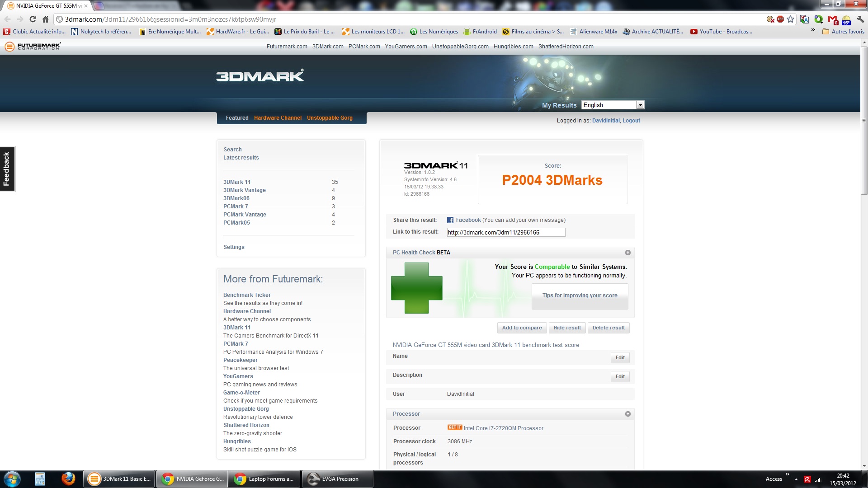868x488 pixels.
Task: Collapse the Processor section
Action: pyautogui.click(x=627, y=414)
